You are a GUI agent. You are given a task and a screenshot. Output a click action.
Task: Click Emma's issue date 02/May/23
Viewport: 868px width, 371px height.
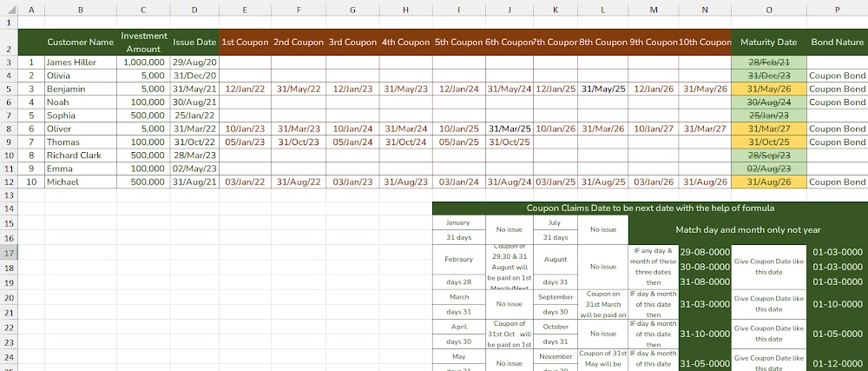coord(194,169)
